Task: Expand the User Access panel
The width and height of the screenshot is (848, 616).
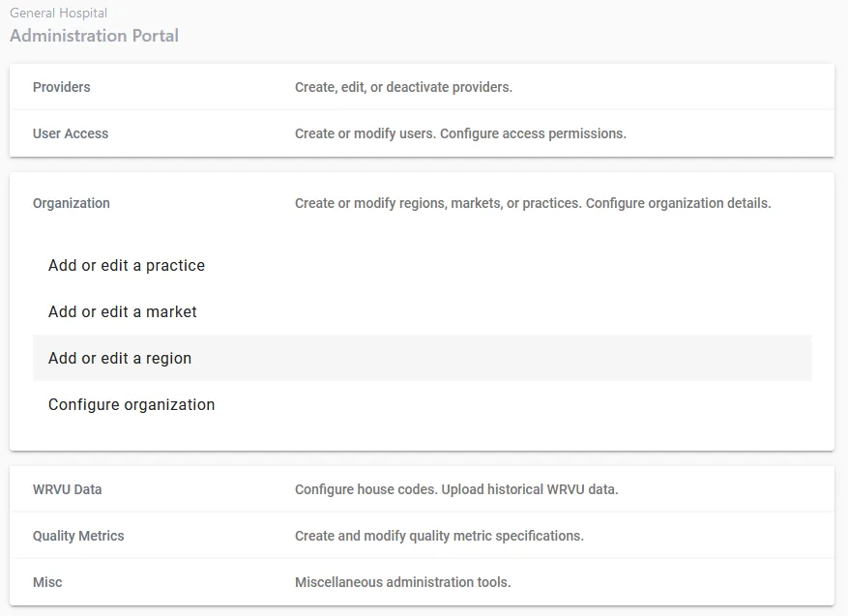Action: coord(71,133)
